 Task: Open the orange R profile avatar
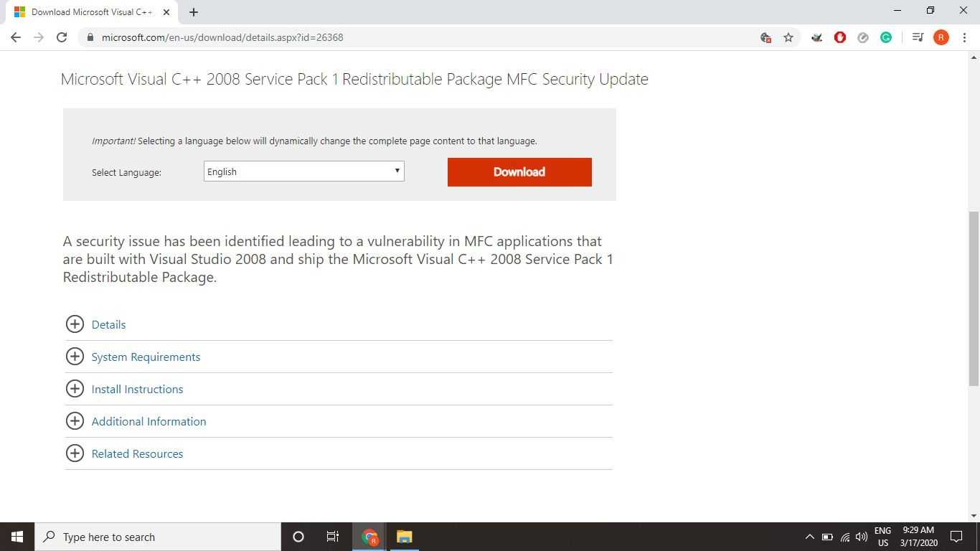(941, 37)
